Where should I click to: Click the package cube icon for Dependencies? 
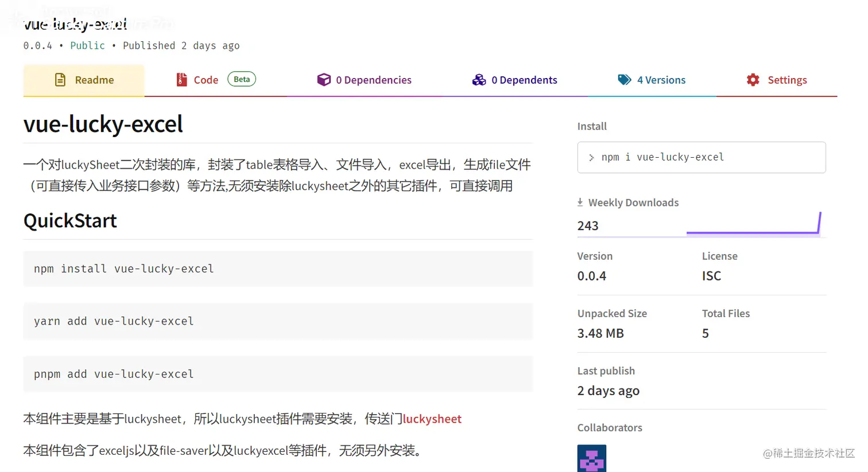(x=324, y=80)
